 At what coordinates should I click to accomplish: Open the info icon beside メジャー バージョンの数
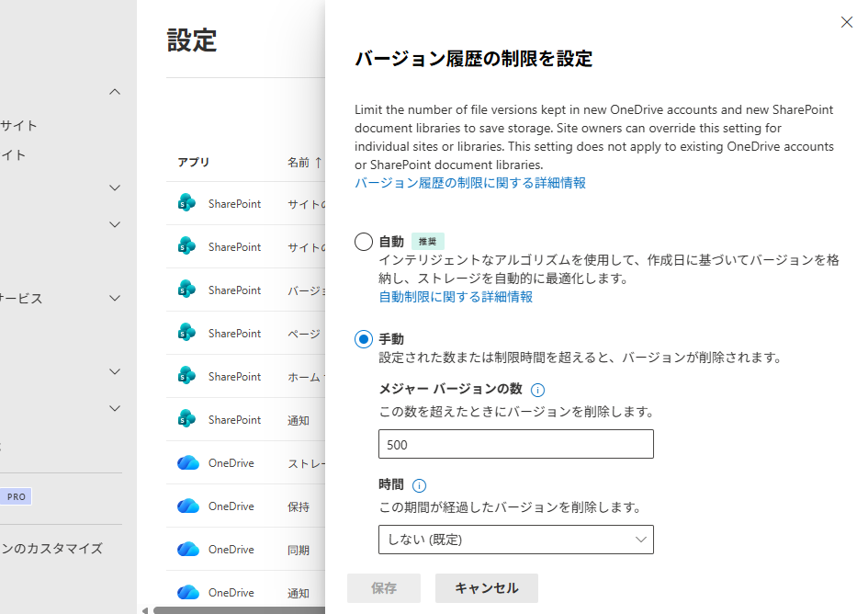tap(538, 390)
